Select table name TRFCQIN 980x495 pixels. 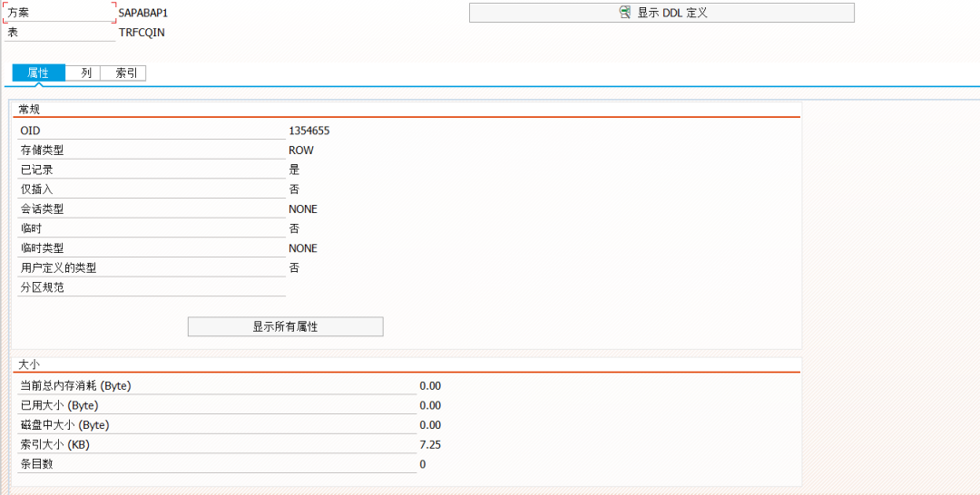tap(142, 33)
